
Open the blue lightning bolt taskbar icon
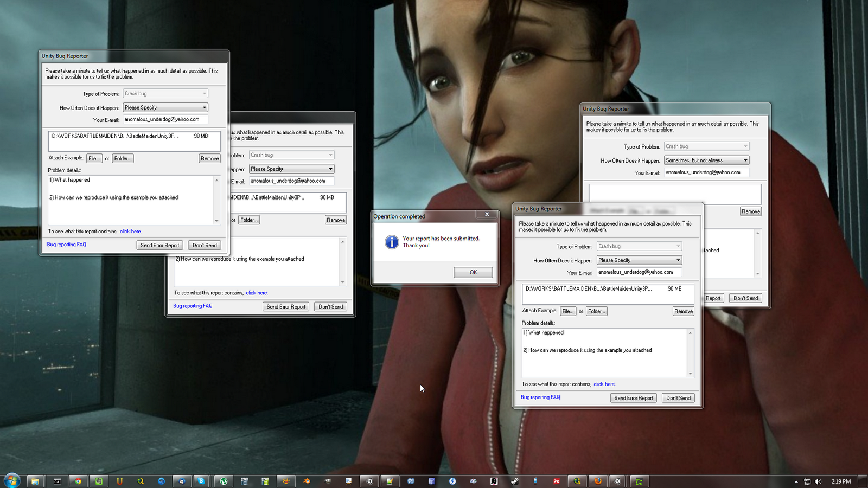[x=452, y=481]
